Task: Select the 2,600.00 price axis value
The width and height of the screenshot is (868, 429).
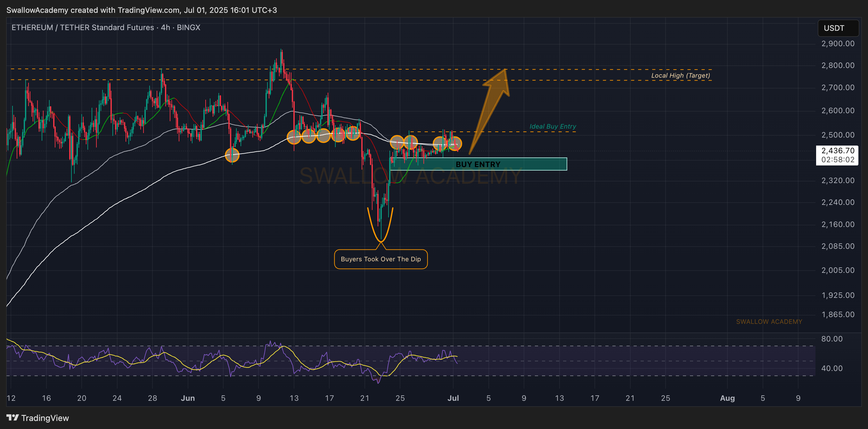Action: (x=838, y=111)
